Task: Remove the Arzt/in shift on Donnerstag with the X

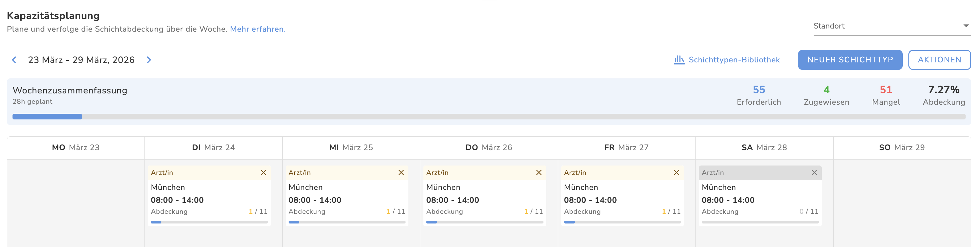Action: click(539, 172)
